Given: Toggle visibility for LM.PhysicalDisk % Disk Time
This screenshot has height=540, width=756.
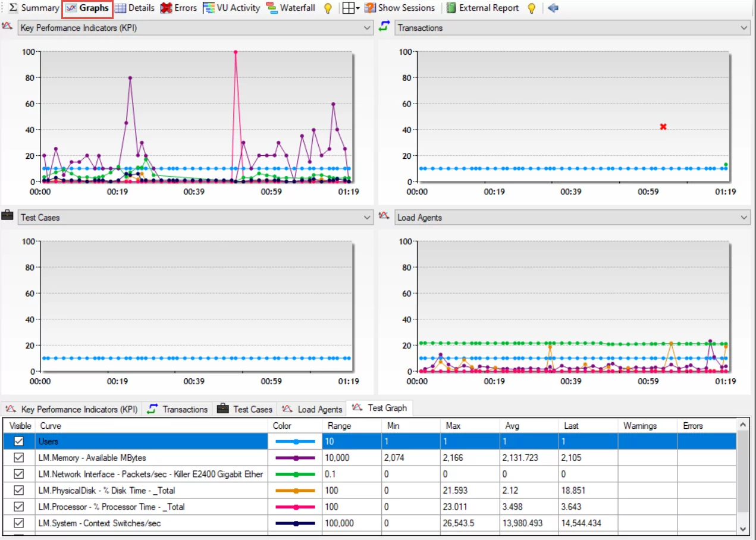Looking at the screenshot, I should (19, 491).
